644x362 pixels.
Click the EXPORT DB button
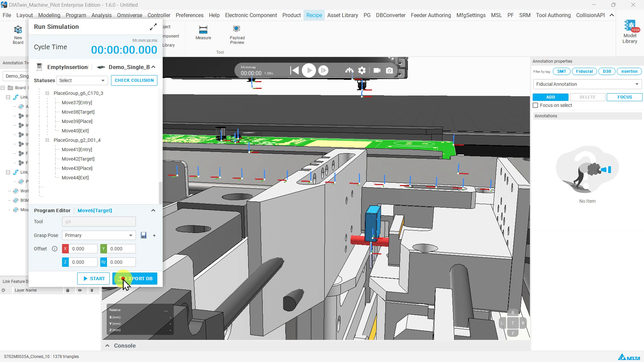pyautogui.click(x=135, y=279)
